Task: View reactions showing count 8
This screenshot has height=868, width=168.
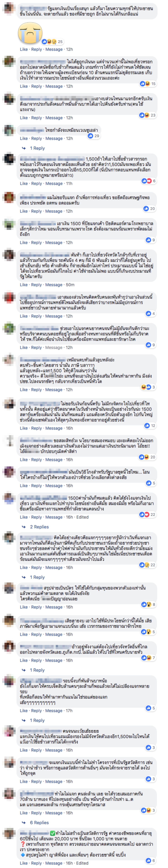Action: coord(148,605)
